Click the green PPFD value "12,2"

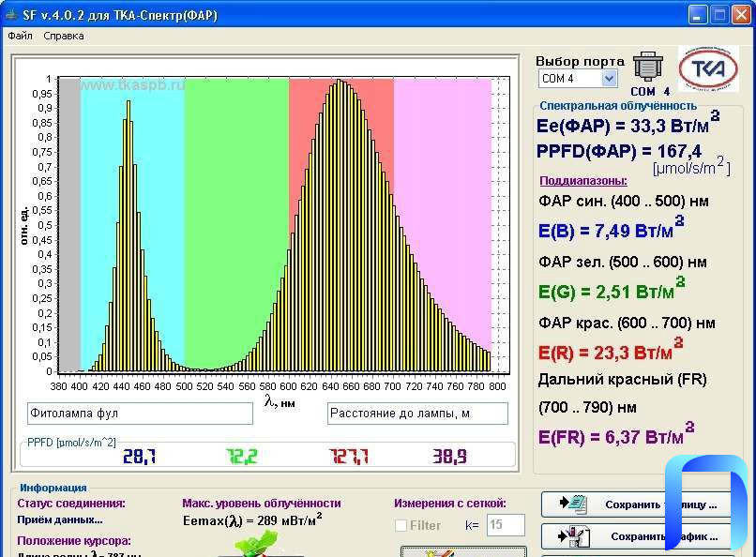point(242,456)
